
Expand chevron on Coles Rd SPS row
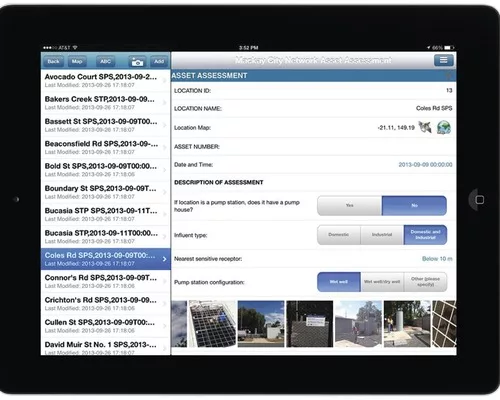point(164,259)
